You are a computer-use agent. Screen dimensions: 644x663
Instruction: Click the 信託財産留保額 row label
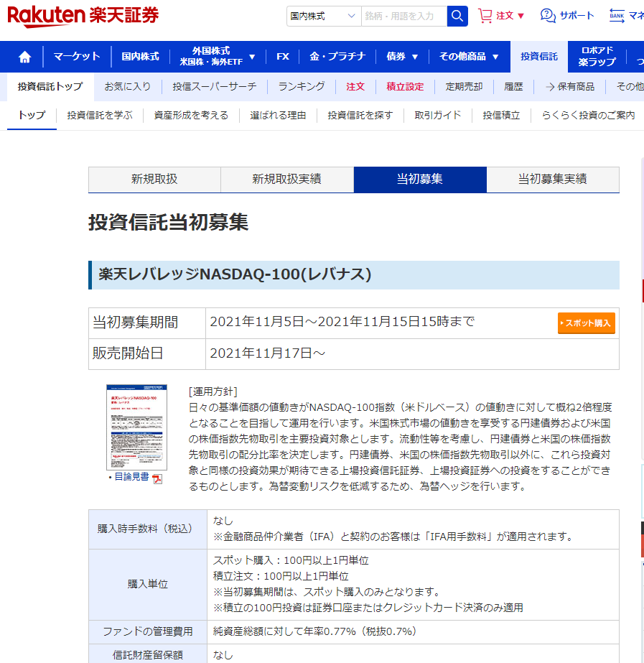(x=148, y=655)
